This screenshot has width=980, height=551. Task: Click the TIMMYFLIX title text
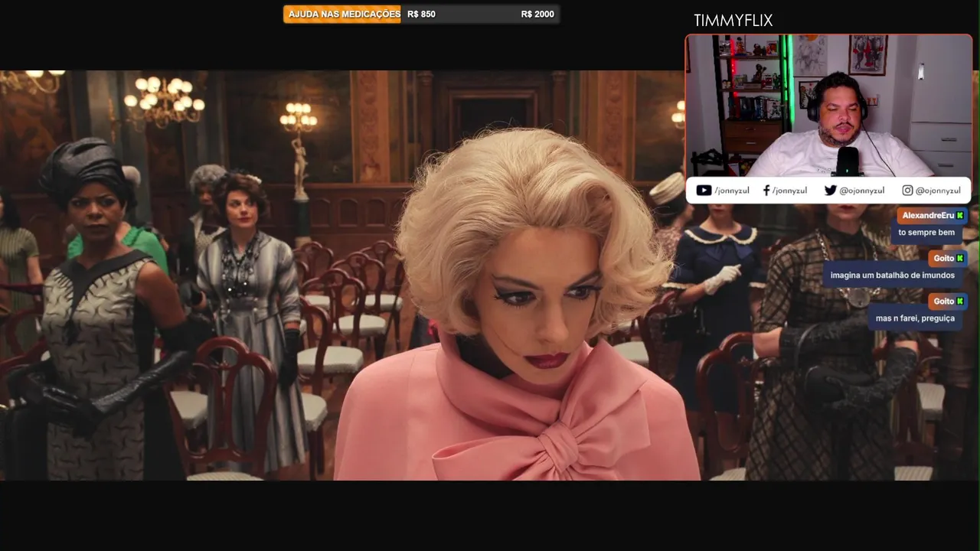click(x=733, y=21)
